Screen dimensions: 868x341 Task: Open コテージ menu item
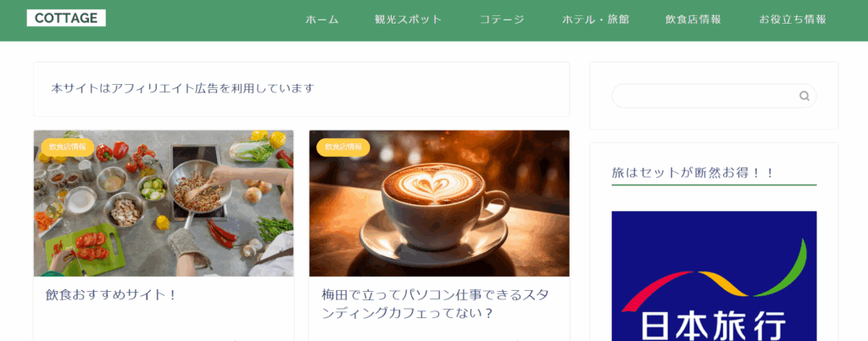(502, 20)
